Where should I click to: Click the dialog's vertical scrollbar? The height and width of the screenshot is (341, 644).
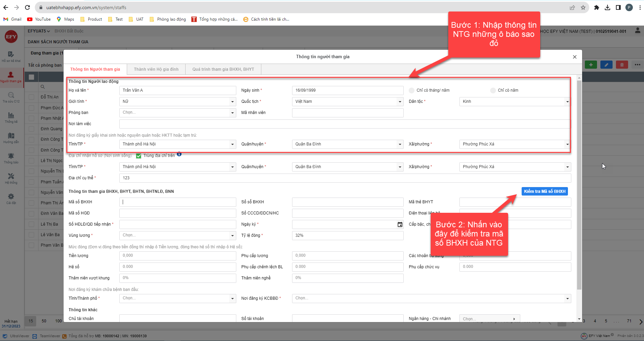coord(579,186)
